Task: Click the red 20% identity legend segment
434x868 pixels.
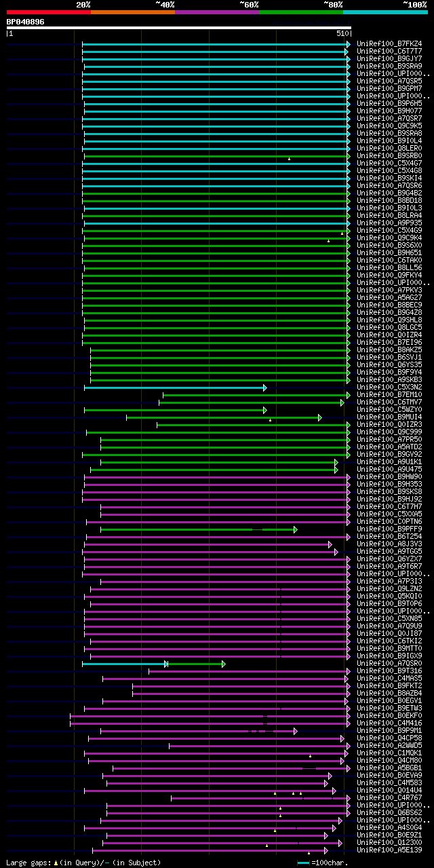Action: (x=49, y=12)
